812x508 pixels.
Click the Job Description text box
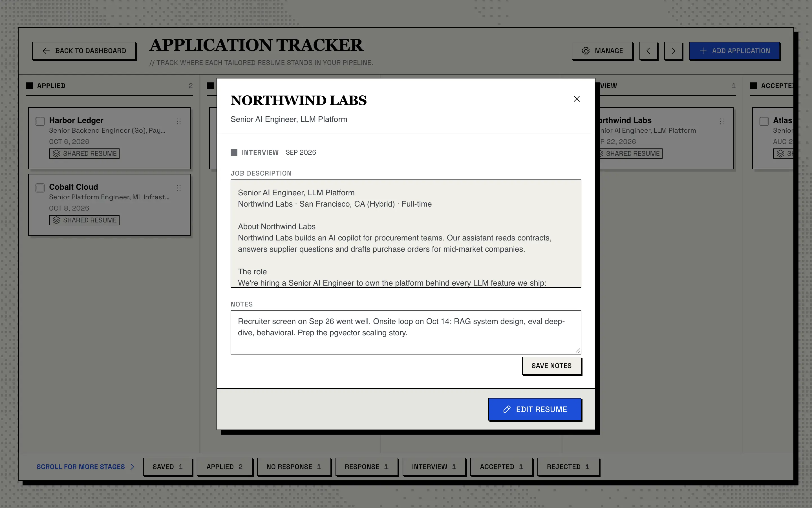click(x=406, y=233)
